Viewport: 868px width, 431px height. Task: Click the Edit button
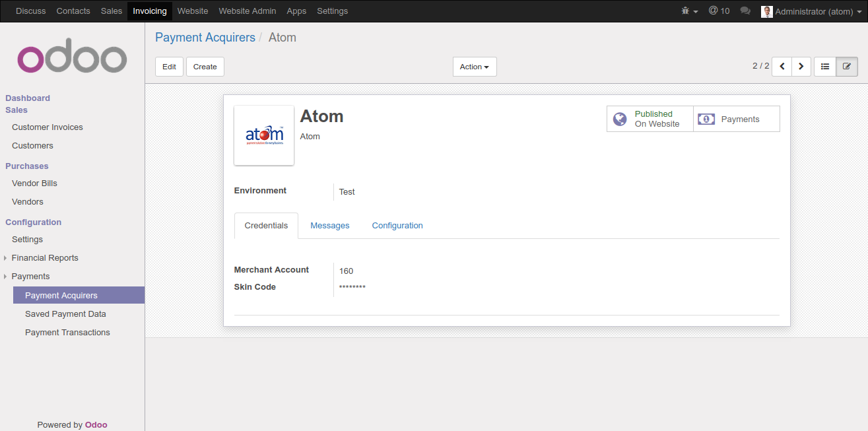[x=169, y=67]
